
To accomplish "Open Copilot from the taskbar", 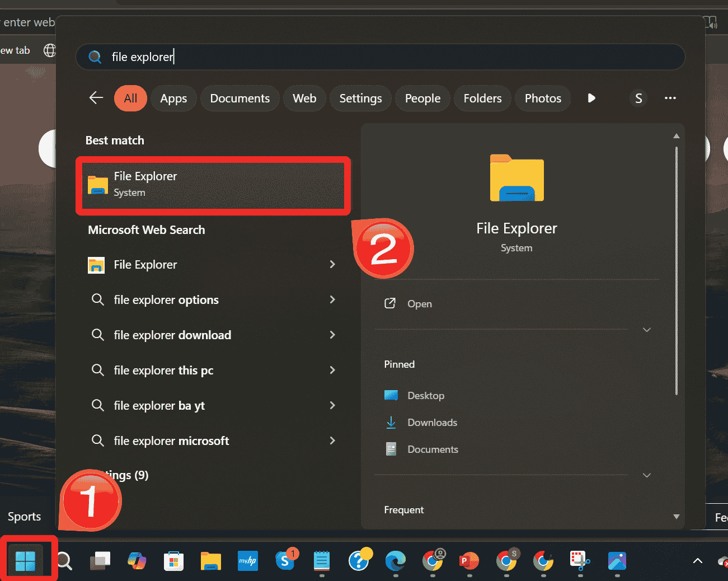I will (x=137, y=561).
